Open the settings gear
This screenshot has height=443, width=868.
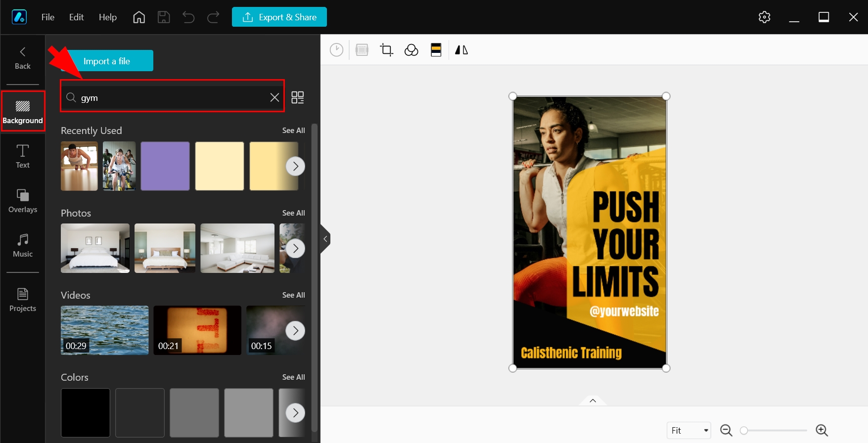pos(765,17)
